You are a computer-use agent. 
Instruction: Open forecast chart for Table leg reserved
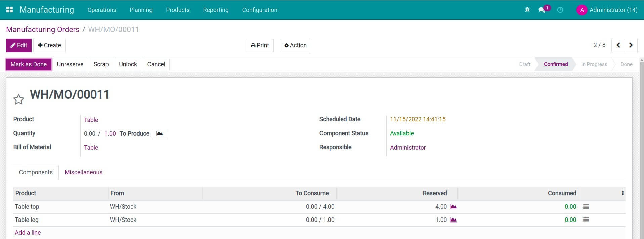click(x=453, y=220)
